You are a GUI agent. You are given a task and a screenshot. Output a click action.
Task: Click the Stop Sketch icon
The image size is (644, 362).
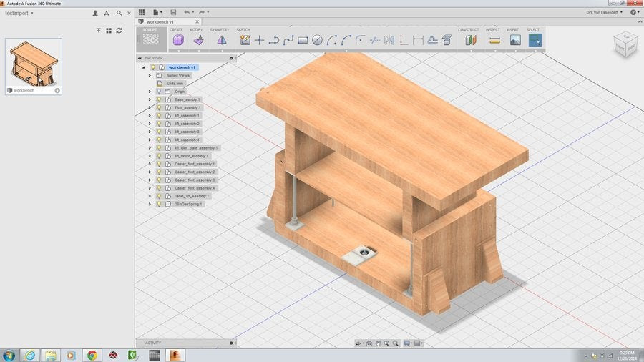pyautogui.click(x=447, y=40)
